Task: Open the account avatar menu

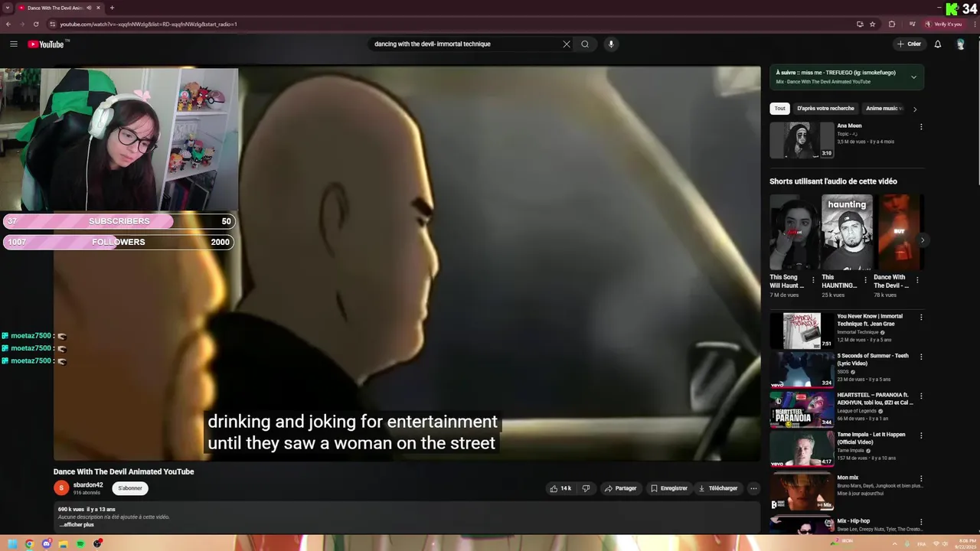Action: tap(961, 44)
